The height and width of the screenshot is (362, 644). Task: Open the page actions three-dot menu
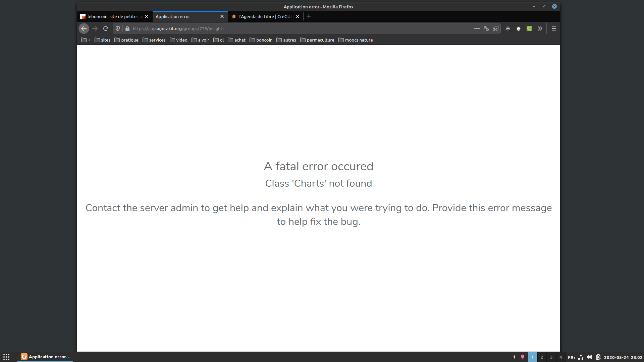pos(477,28)
